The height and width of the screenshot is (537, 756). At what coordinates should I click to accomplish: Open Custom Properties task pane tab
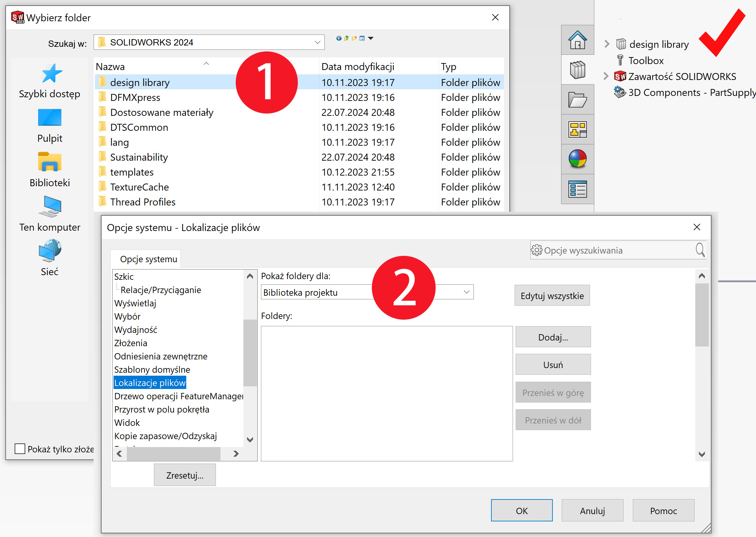pos(577,189)
